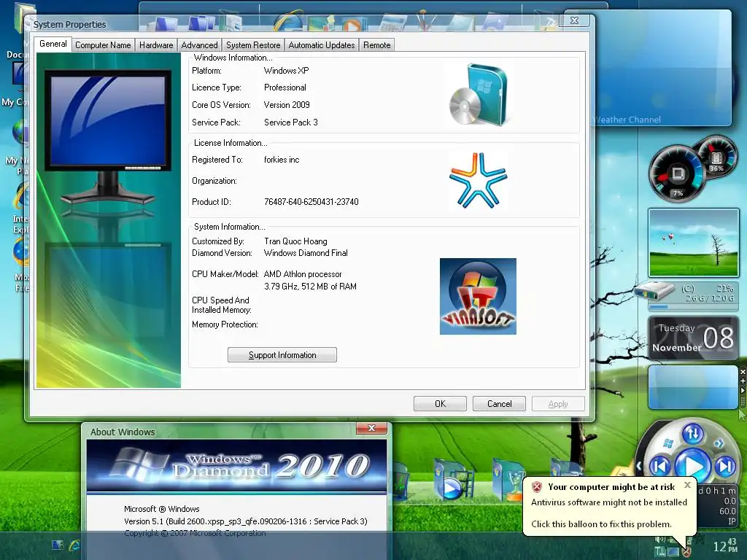Click the '3.79 GHz, 512 MB of RAM' text
Image resolution: width=747 pixels, height=560 pixels.
click(310, 286)
